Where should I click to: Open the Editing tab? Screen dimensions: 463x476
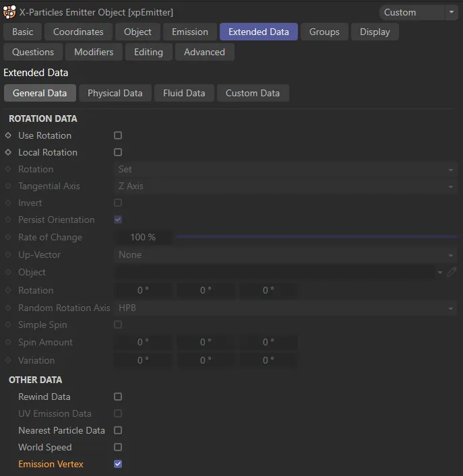(x=148, y=53)
